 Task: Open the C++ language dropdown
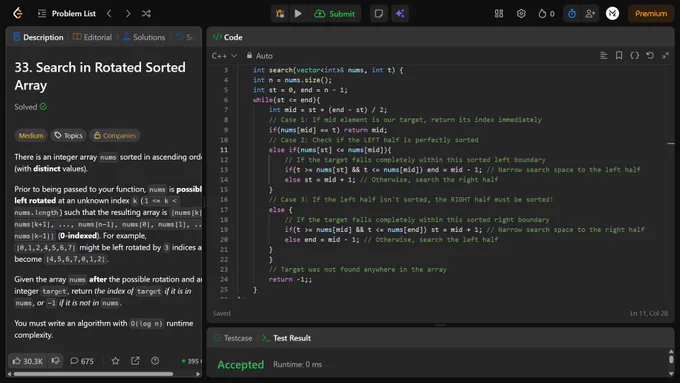click(224, 56)
